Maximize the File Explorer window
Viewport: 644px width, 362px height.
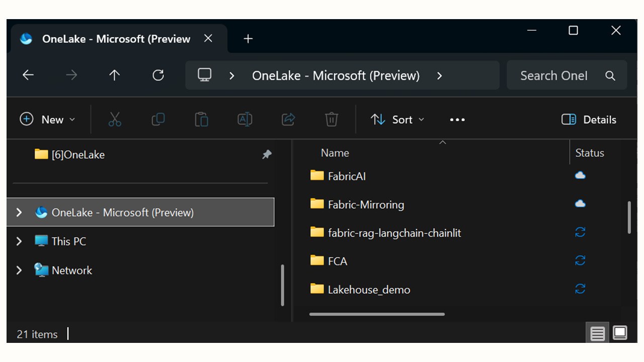click(573, 31)
